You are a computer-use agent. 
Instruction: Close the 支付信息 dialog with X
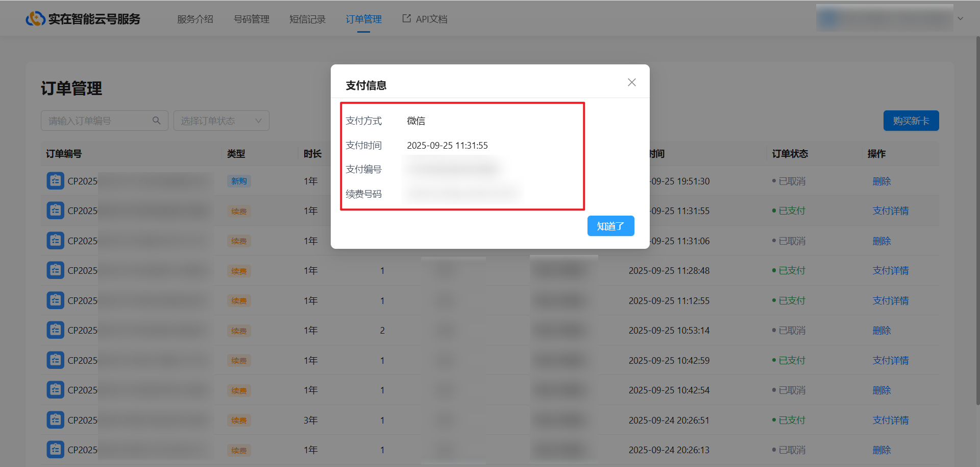[631, 82]
